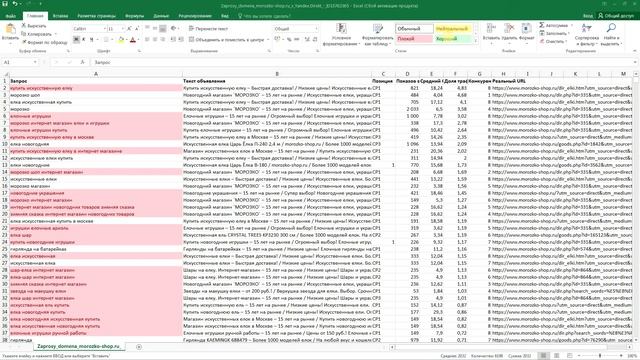Image resolution: width=640 pixels, height=360 pixels.
Task: Click AutoSum (Автосумма) sigma button
Action: tap(555, 25)
